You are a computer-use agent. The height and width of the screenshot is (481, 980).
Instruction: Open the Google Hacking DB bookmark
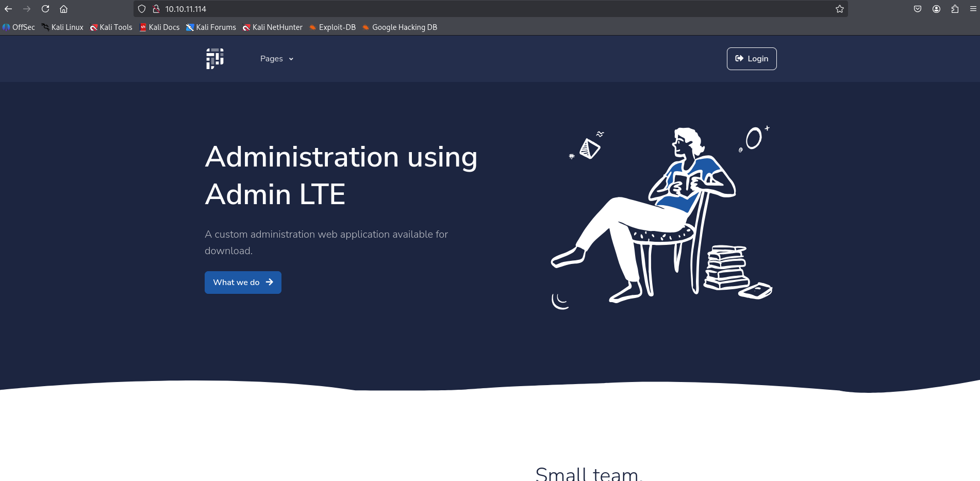(x=400, y=27)
